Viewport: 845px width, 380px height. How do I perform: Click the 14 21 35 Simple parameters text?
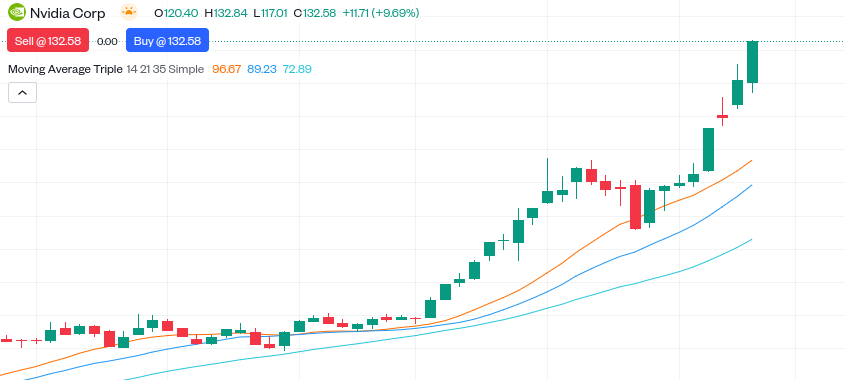[x=165, y=69]
